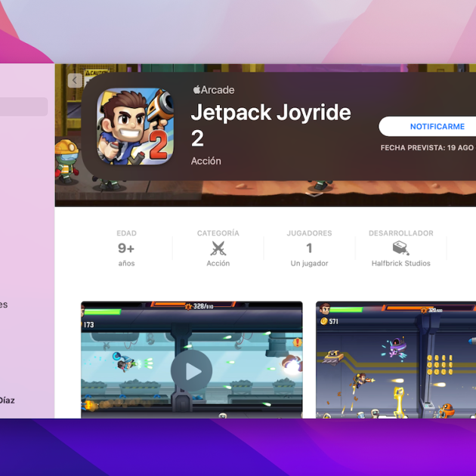476x476 pixels.
Task: Click the DESARROLLADOR header
Action: pyautogui.click(x=400, y=233)
